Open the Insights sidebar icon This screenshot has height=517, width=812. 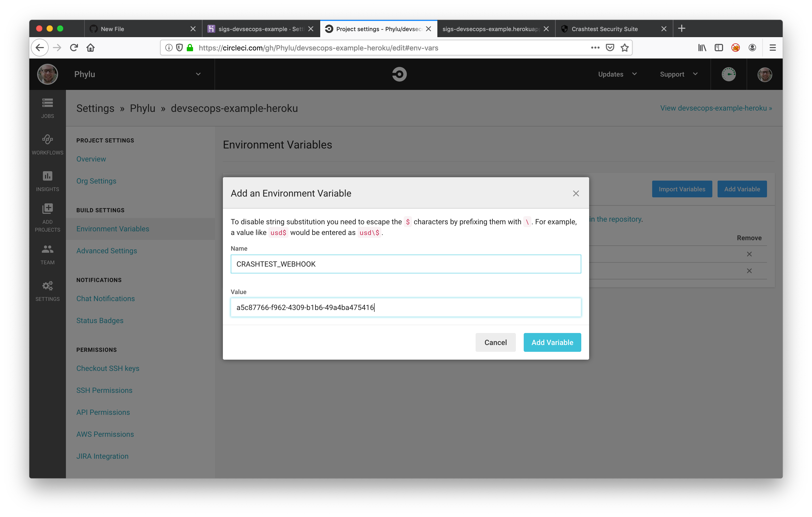(x=47, y=181)
